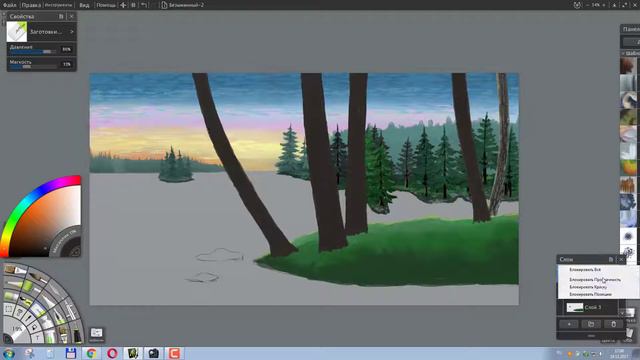The height and width of the screenshot is (360, 640).
Task: Click the 19% brush size indicator
Action: pos(16,329)
